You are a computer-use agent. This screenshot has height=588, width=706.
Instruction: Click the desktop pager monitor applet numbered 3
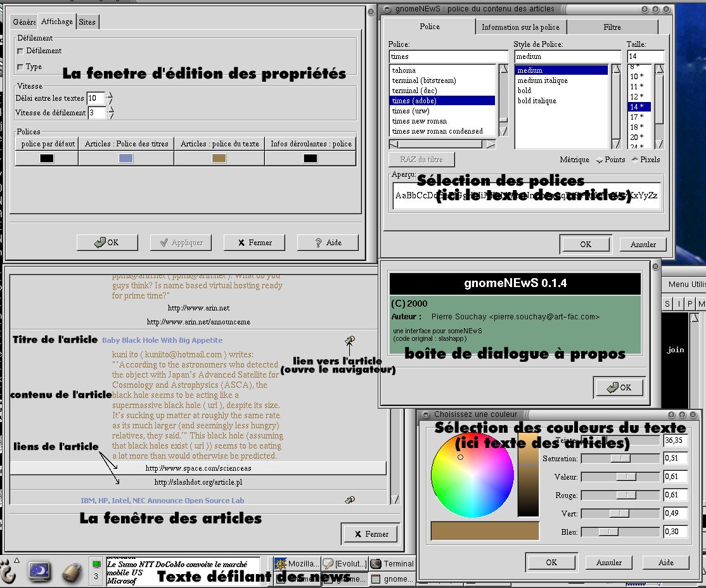tap(96, 570)
